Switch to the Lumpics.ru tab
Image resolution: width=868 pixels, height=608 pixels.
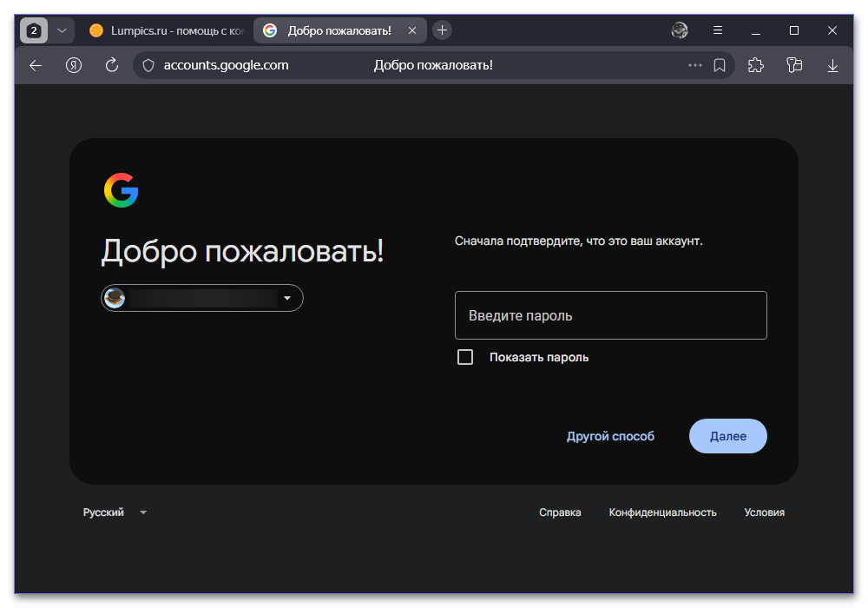(x=166, y=30)
